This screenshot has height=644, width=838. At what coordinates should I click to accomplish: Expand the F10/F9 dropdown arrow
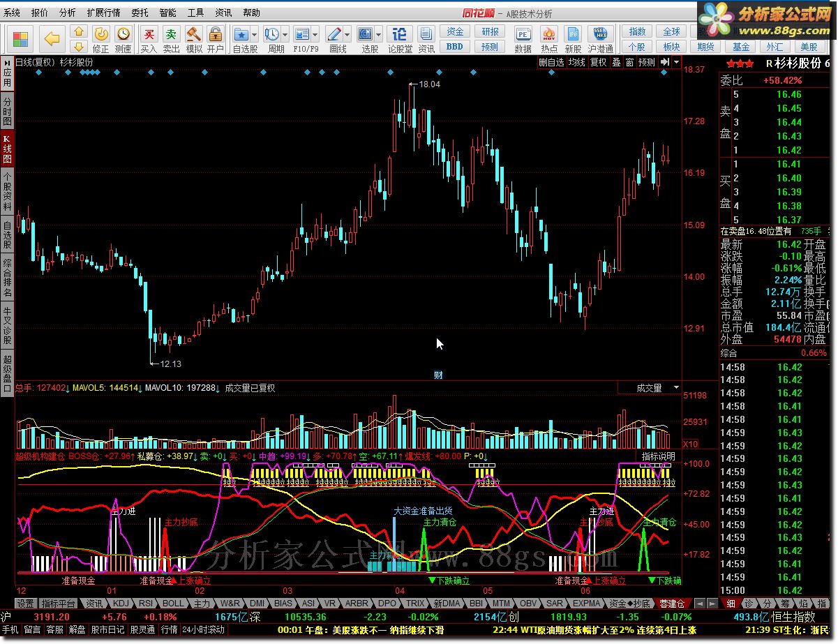point(315,33)
